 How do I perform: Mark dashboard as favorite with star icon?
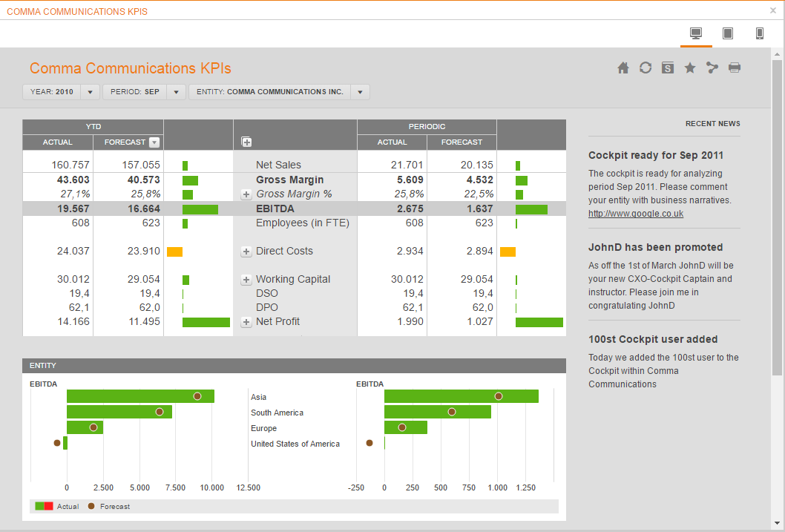point(690,68)
